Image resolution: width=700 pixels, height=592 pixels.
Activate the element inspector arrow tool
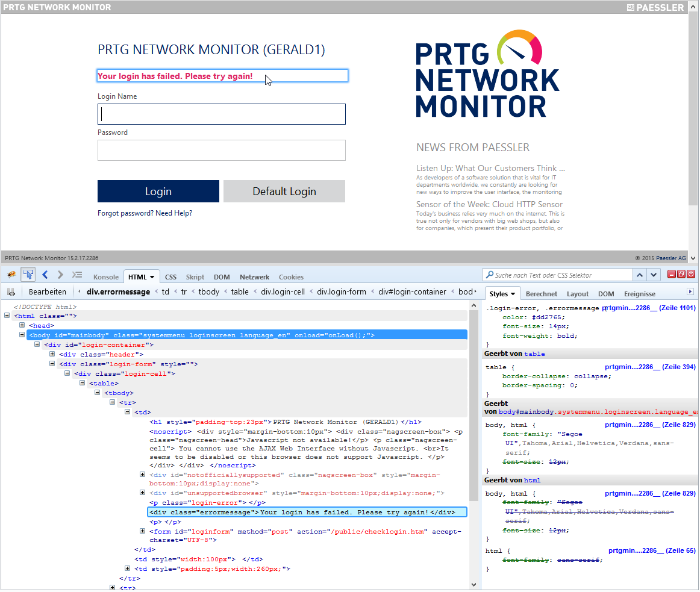tap(28, 275)
